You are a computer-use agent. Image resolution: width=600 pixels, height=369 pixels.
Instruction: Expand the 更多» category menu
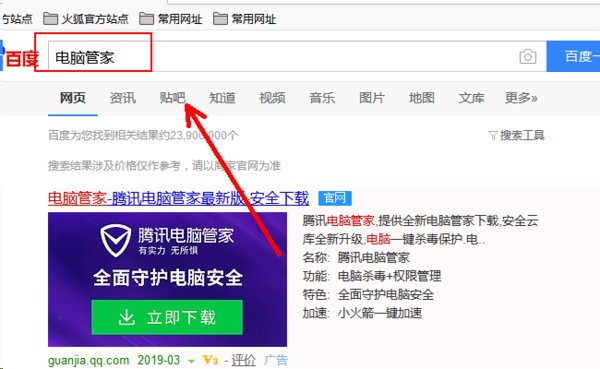[x=521, y=98]
